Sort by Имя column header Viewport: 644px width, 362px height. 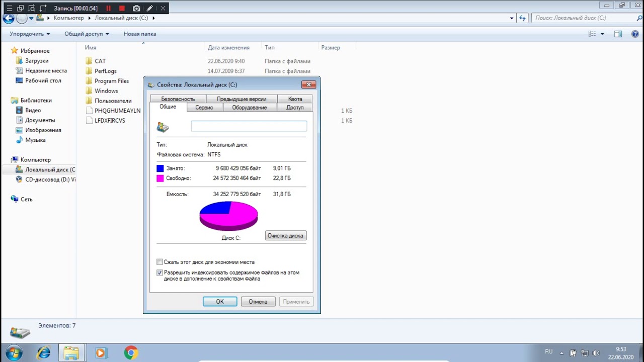click(91, 47)
